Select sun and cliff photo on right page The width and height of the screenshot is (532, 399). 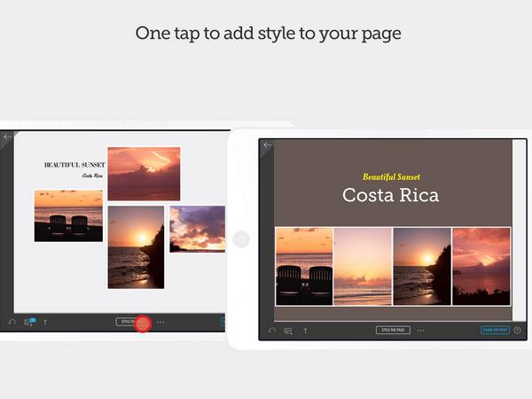pos(422,266)
